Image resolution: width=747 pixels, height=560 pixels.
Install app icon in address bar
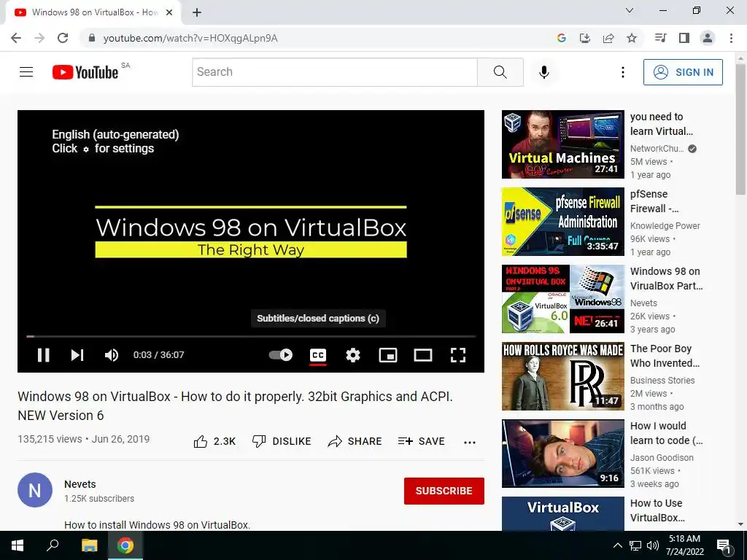pyautogui.click(x=584, y=38)
